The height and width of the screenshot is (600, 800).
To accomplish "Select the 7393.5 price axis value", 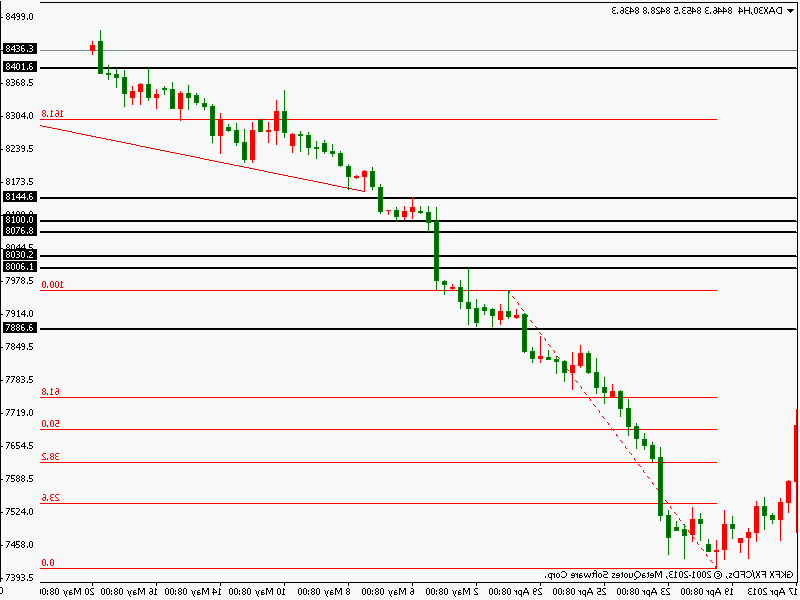I will tap(19, 578).
